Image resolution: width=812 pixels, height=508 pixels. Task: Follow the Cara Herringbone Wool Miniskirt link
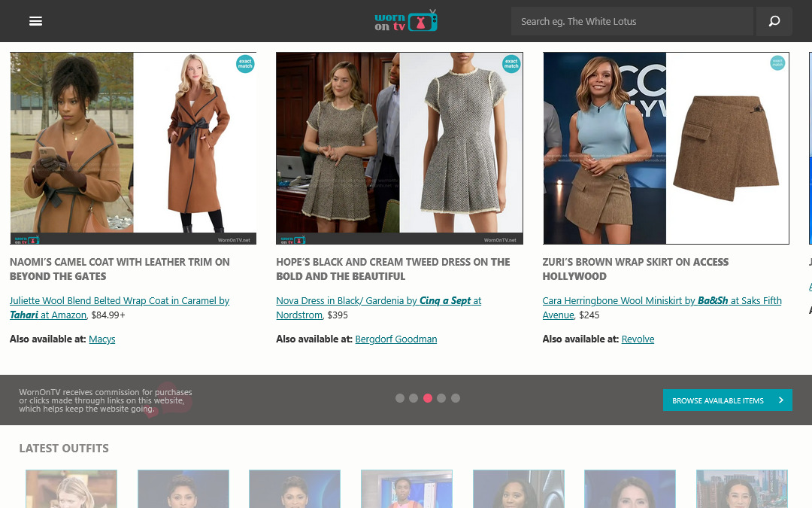click(662, 307)
